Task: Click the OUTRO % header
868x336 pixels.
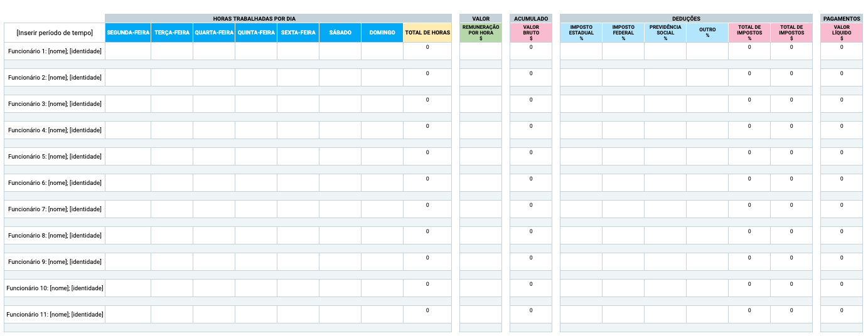Action: (x=707, y=33)
